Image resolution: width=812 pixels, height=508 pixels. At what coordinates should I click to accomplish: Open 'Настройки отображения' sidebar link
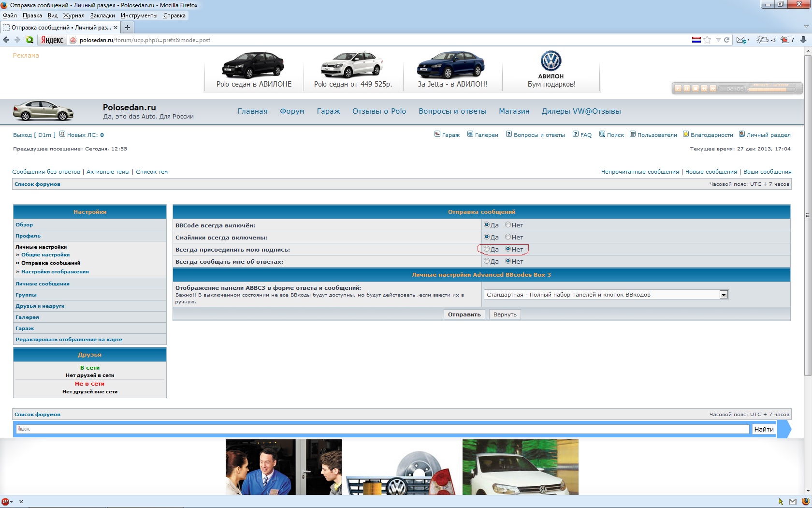click(55, 272)
